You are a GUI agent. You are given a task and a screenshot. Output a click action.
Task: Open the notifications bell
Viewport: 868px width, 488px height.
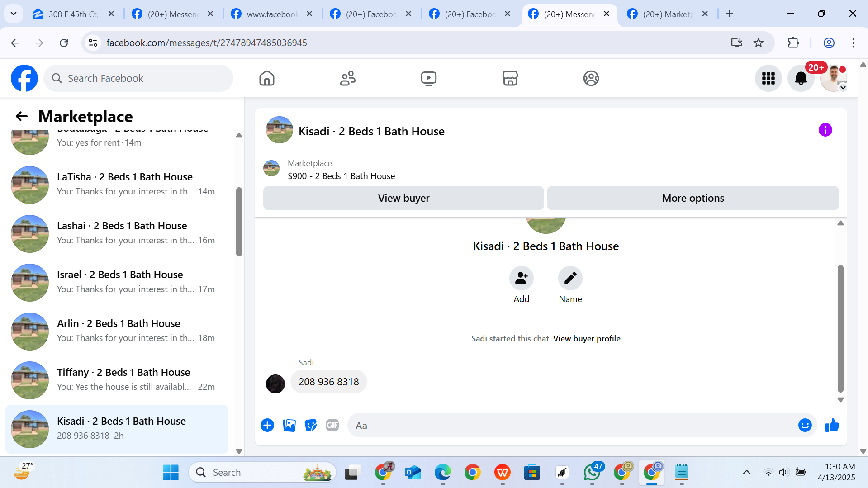click(801, 78)
